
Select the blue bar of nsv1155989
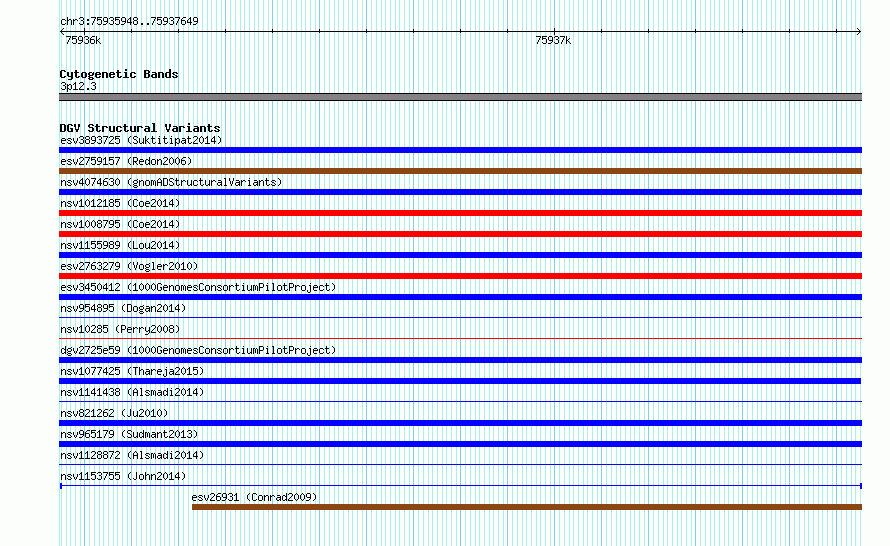coord(460,255)
